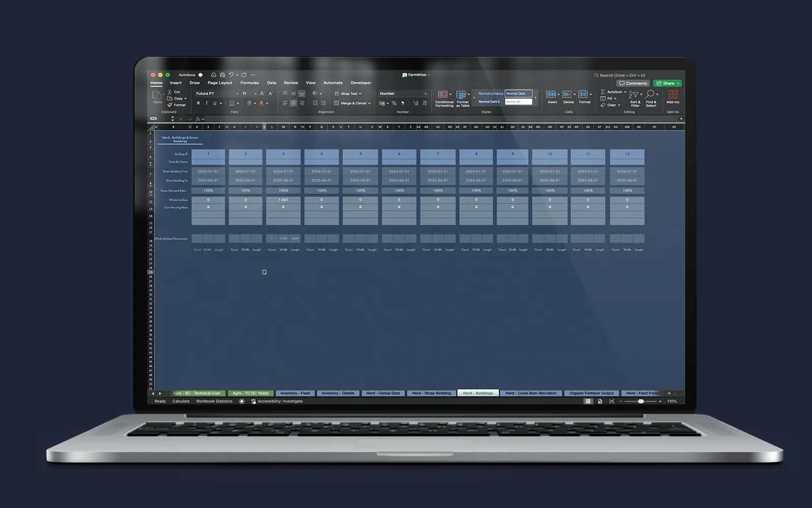Viewport: 812px width, 508px height.
Task: Apply Italic formatting
Action: (x=207, y=103)
